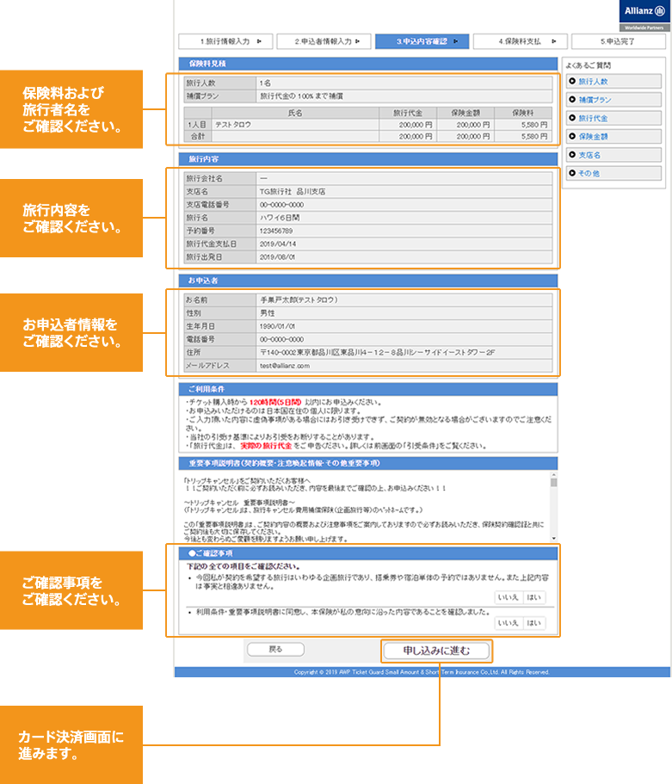The height and width of the screenshot is (784, 672).
Task: Click the arrow icon beside 旅行代金 FAQ
Action: coord(572,118)
